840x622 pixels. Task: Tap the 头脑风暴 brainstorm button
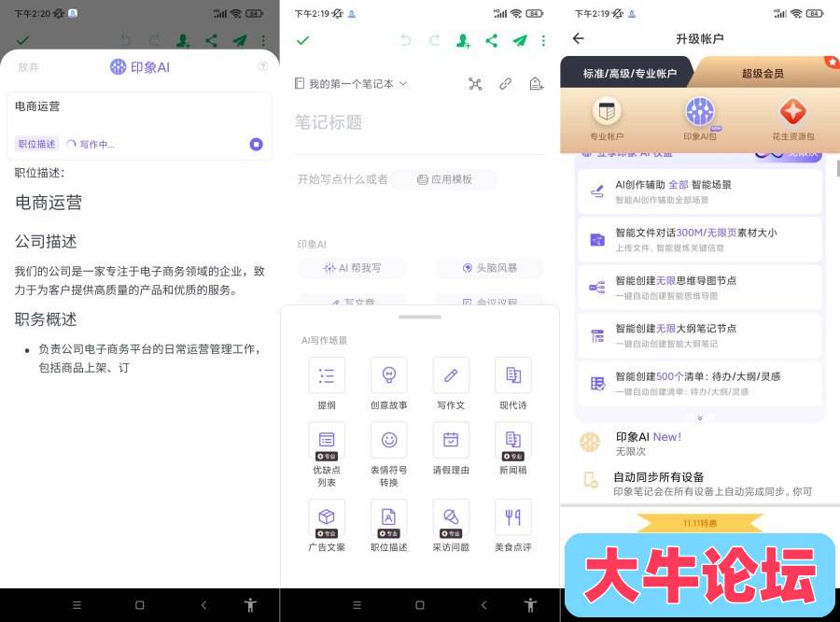tap(490, 268)
